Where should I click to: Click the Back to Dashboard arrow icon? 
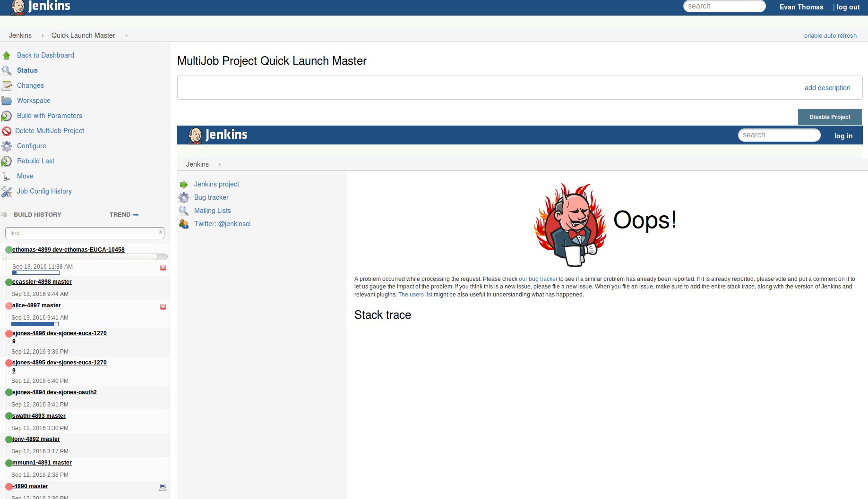coord(7,55)
